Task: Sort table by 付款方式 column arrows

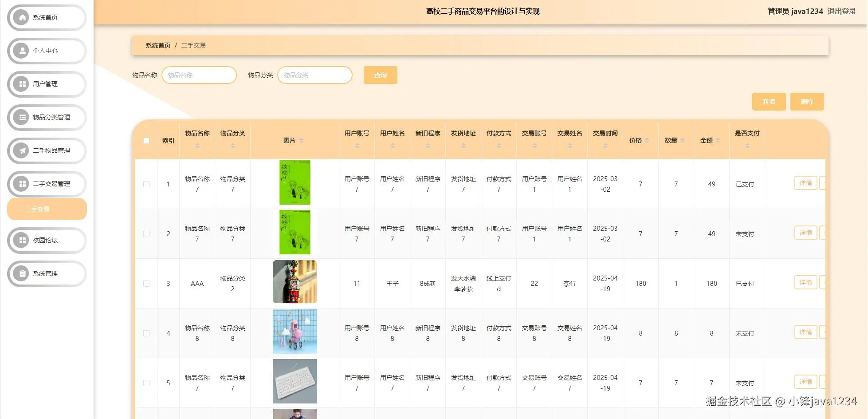Action: (499, 146)
